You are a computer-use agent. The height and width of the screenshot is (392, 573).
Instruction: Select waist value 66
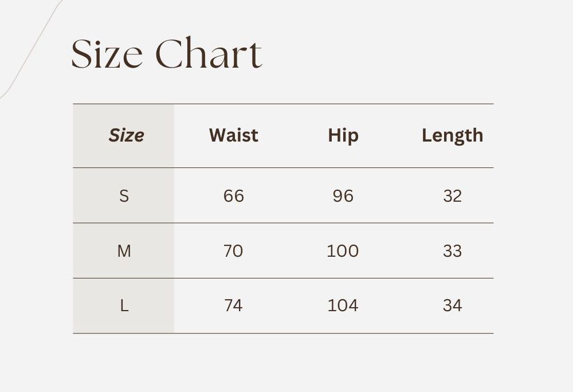click(233, 196)
